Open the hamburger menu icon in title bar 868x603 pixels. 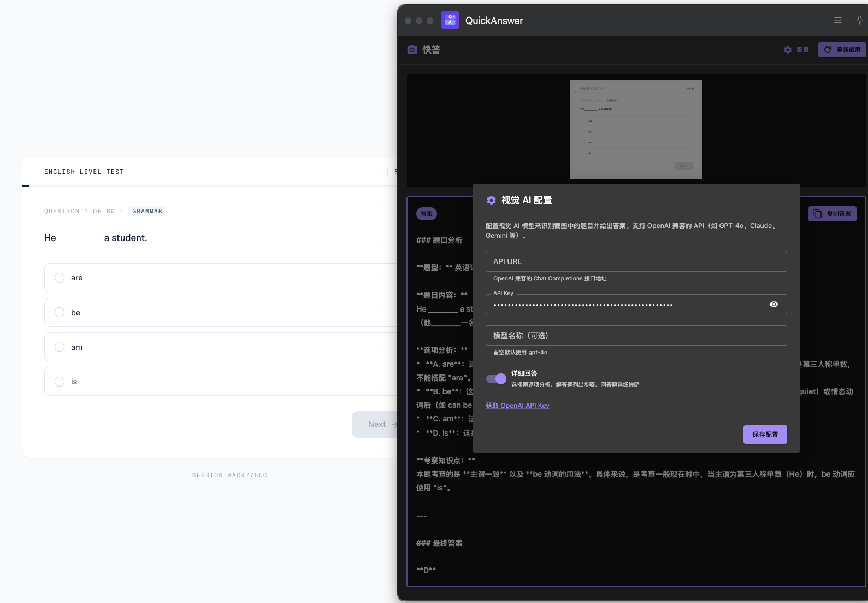[838, 20]
